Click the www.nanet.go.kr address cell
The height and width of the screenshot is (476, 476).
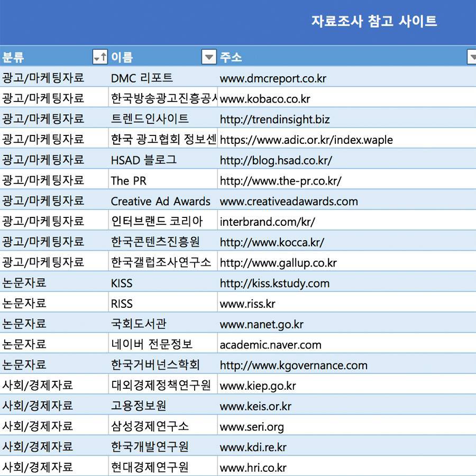346,323
